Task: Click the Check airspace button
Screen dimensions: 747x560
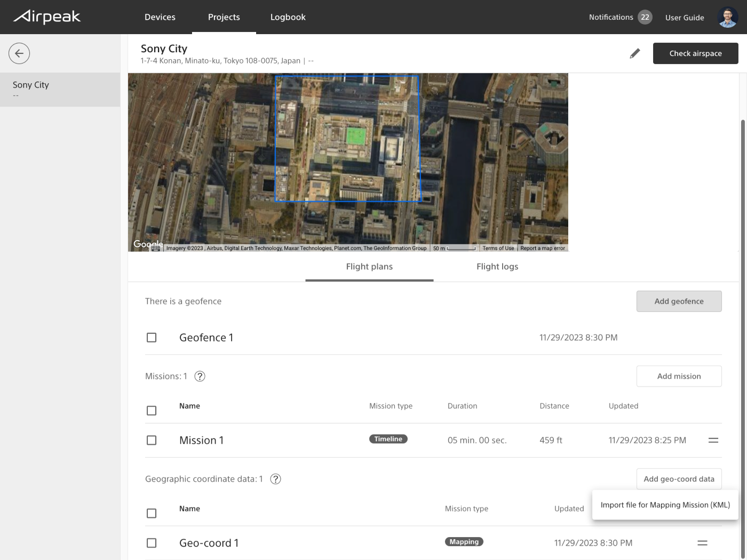Action: click(696, 53)
